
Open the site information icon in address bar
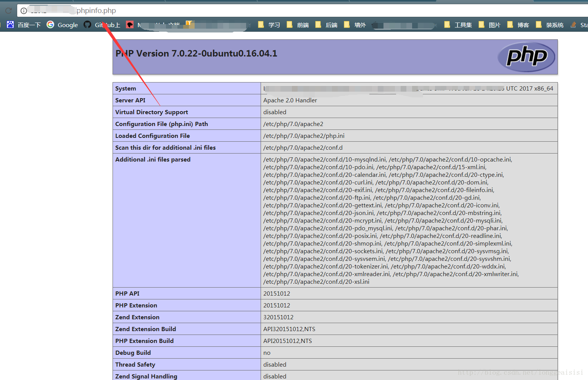(x=24, y=11)
